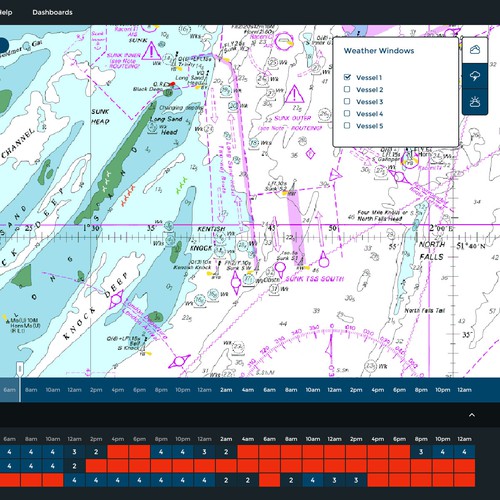Select bright 10am on the blue timeline bar
Image resolution: width=500 pixels, height=500 pixels.
coord(313,390)
